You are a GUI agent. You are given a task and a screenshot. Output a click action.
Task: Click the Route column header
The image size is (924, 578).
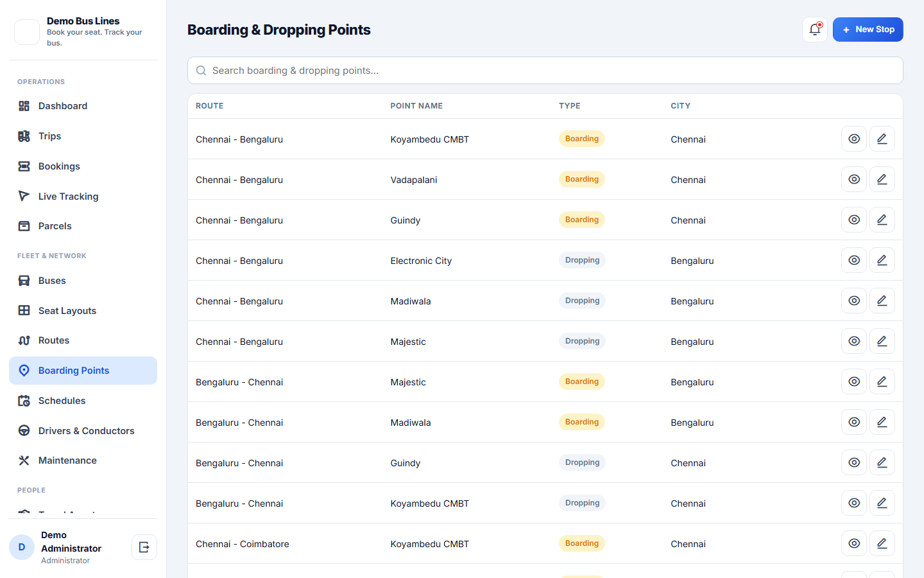click(210, 106)
